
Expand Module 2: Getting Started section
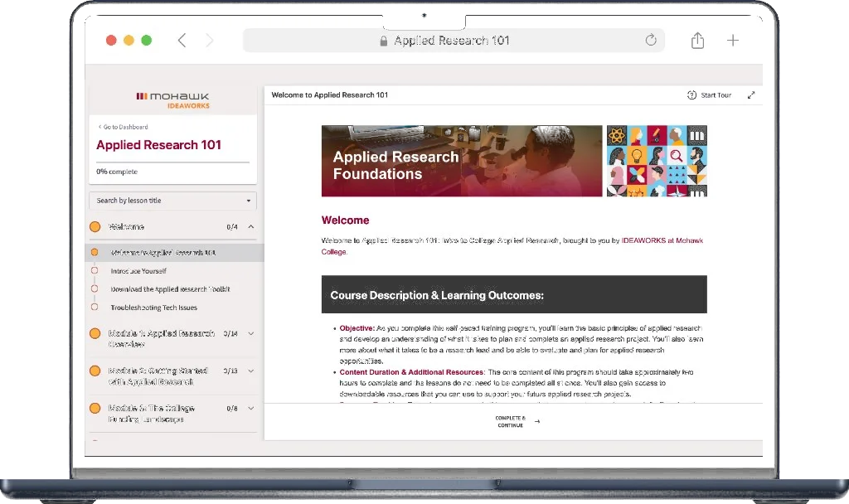(x=251, y=371)
